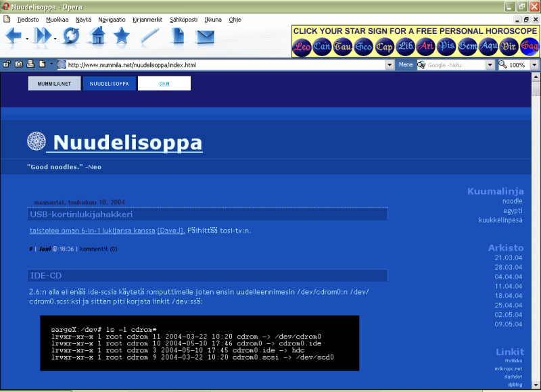The image size is (541, 392).
Task: Go to the home page via house icon
Action: pos(97,37)
